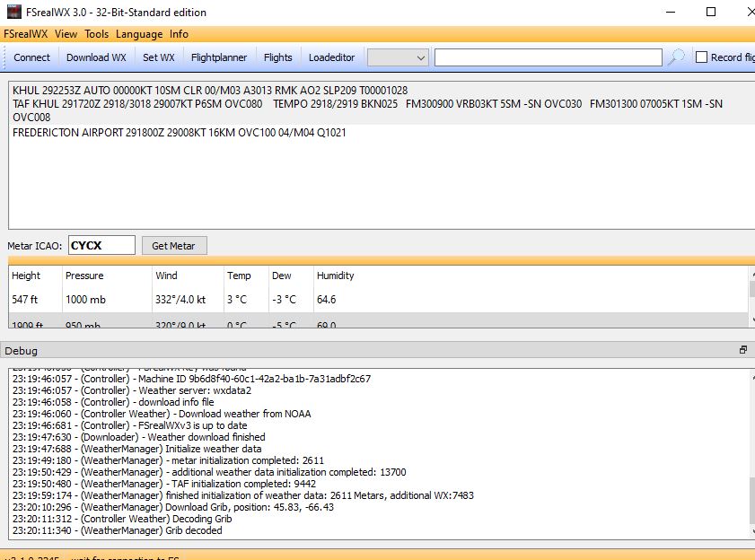Toggle the Record flight checkbox
755x560 pixels.
[x=701, y=57]
